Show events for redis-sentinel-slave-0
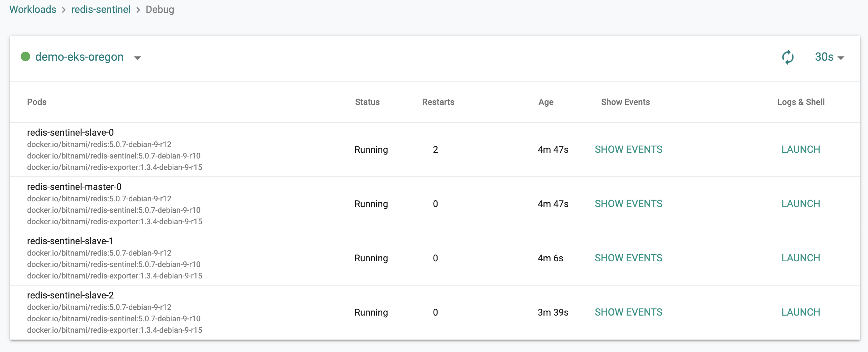This screenshot has height=352, width=868. click(x=628, y=150)
